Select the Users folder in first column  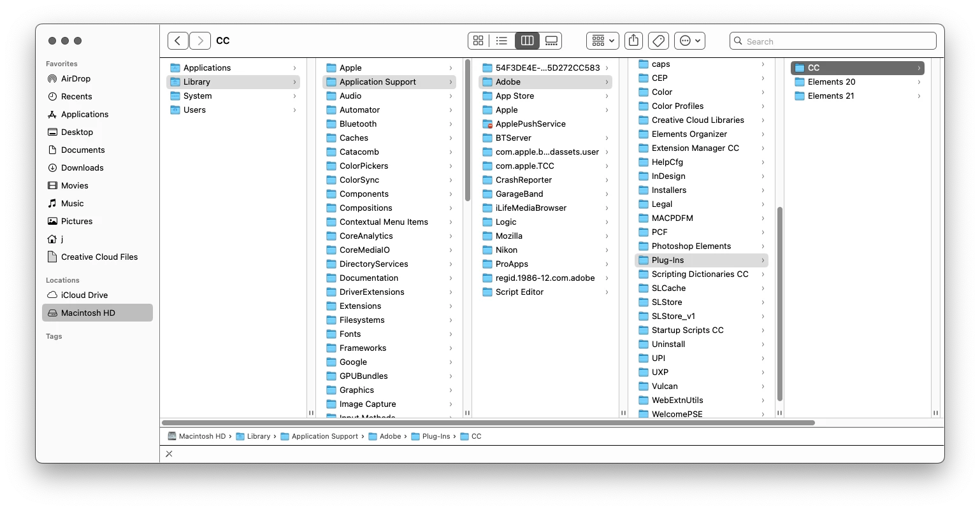point(233,110)
